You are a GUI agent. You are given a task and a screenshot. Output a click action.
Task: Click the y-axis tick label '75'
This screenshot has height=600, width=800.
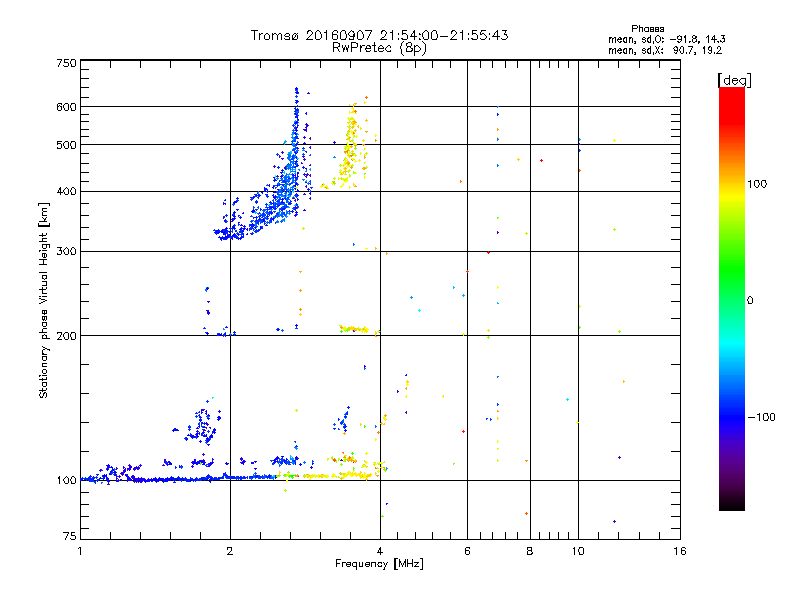pyautogui.click(x=70, y=536)
